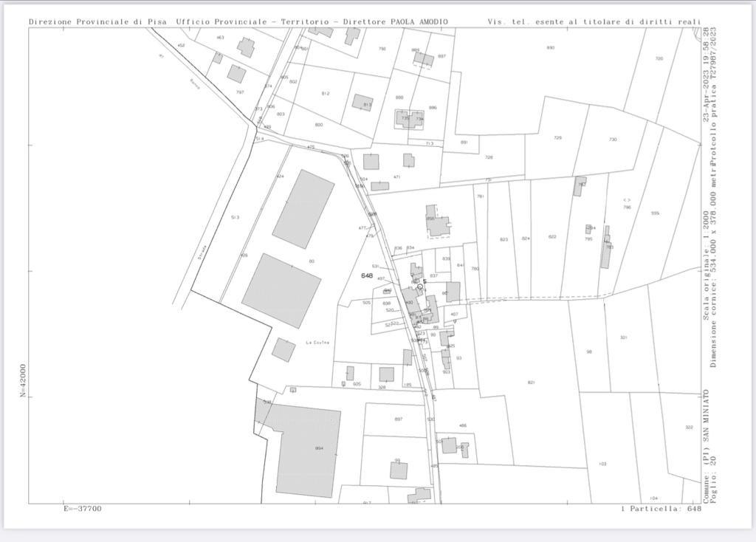Image resolution: width=756 pixels, height=542 pixels.
Task: Click the parcel 513 label
Action: (x=235, y=217)
